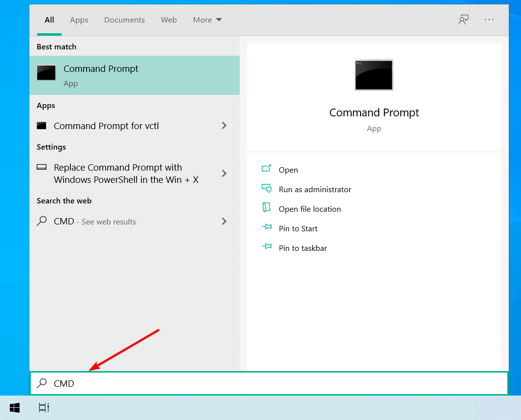Switch to the Documents tab

[x=124, y=20]
